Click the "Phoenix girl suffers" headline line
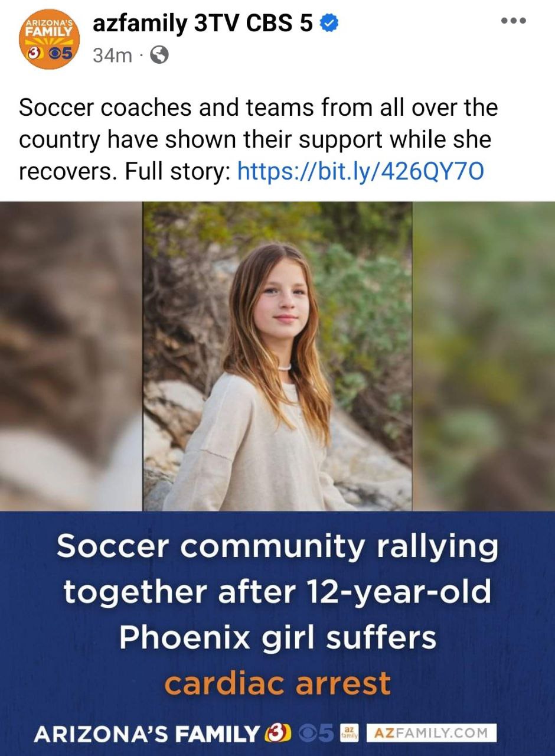 [x=277, y=638]
